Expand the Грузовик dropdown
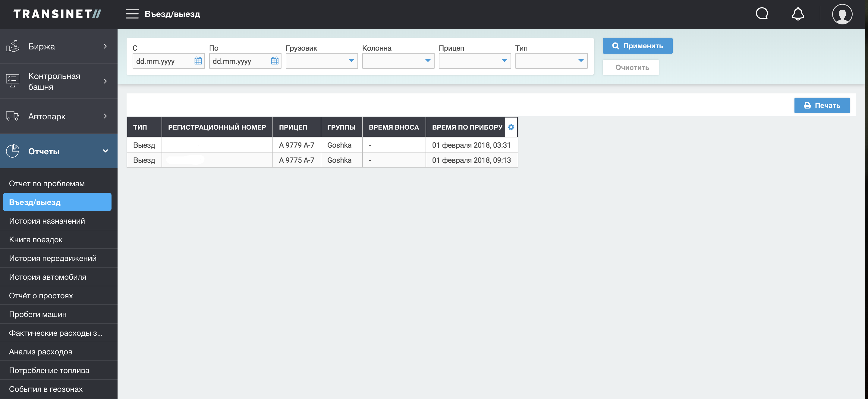Viewport: 868px width, 399px height. tap(322, 61)
